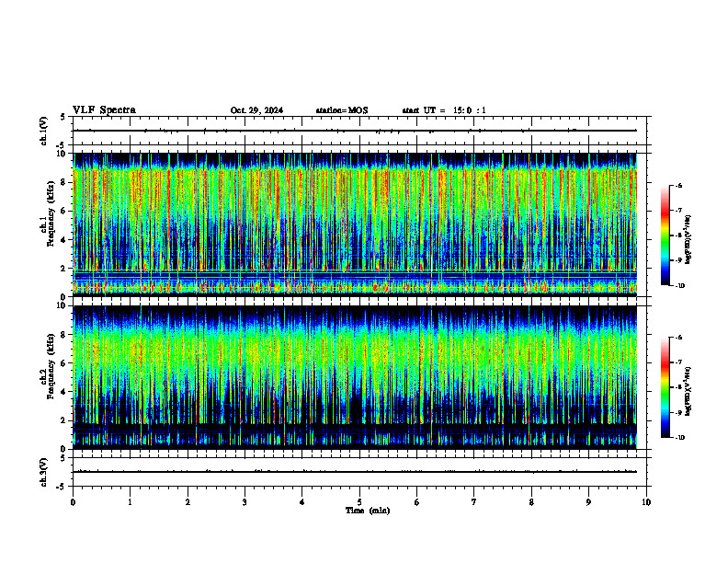The image size is (728, 563).
Task: Click the "station=MOS" header text
Action: tap(342, 110)
